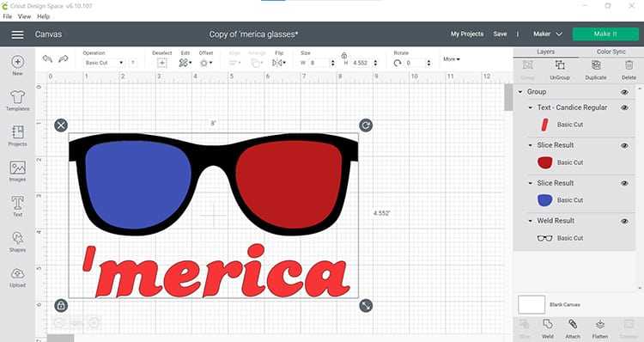Hide the blue Slice Result layer

tap(625, 183)
